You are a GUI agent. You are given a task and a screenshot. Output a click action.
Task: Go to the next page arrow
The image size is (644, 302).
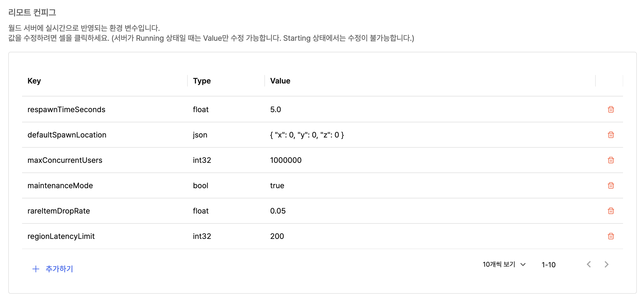[x=606, y=265]
